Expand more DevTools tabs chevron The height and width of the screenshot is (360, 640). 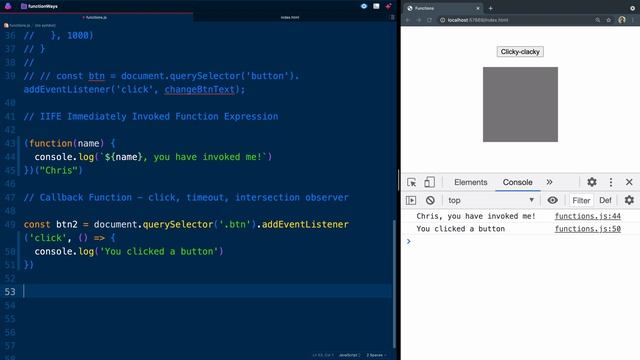[x=549, y=182]
